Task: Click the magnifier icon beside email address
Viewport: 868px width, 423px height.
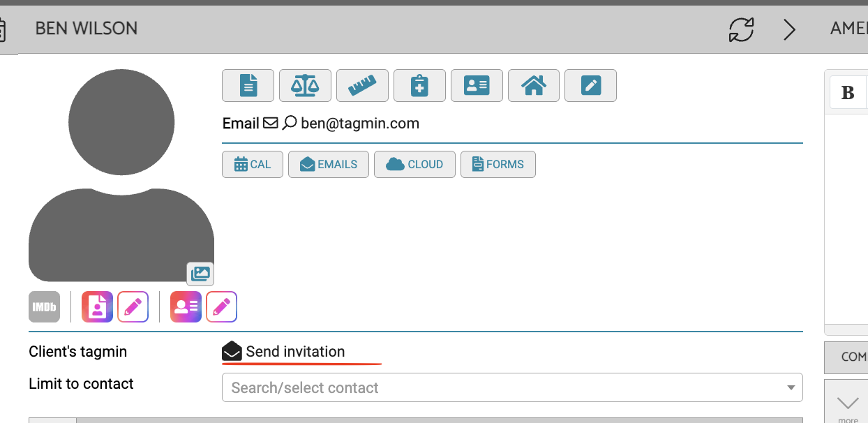Action: click(290, 124)
